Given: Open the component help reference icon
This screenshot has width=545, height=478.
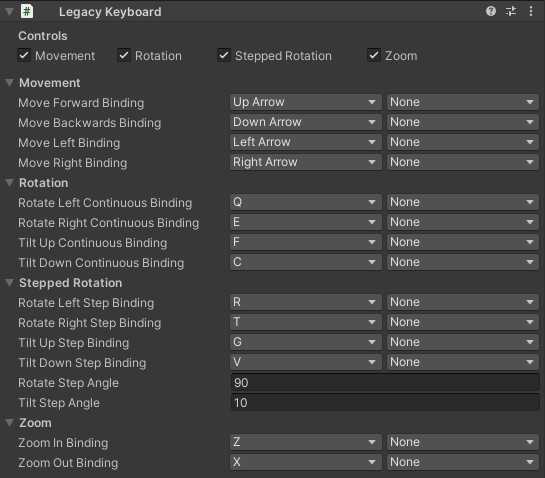Looking at the screenshot, I should tap(491, 11).
